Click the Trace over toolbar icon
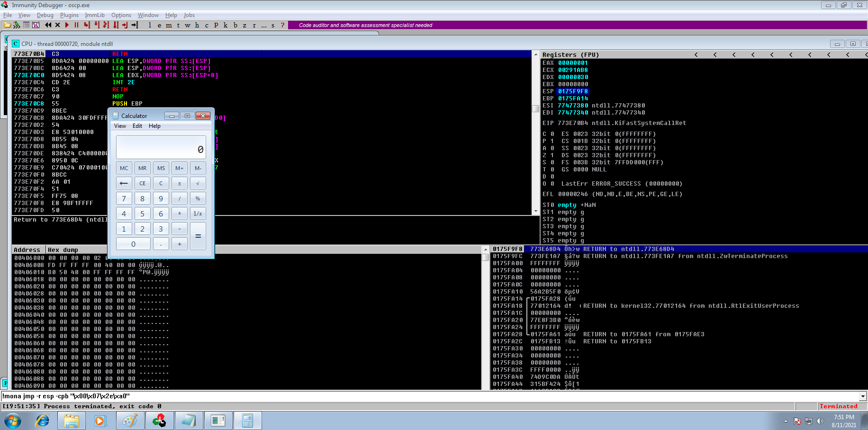Screen dimensions: 868x430 coord(116,25)
